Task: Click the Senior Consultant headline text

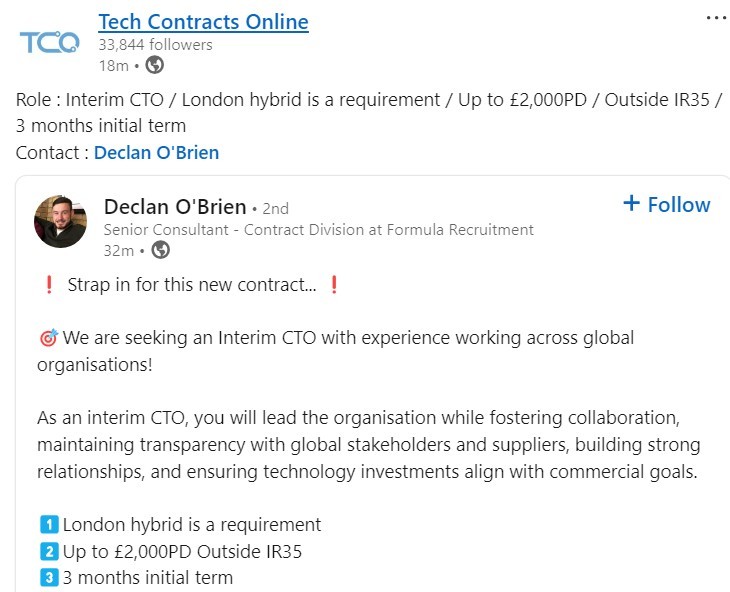Action: 318,230
